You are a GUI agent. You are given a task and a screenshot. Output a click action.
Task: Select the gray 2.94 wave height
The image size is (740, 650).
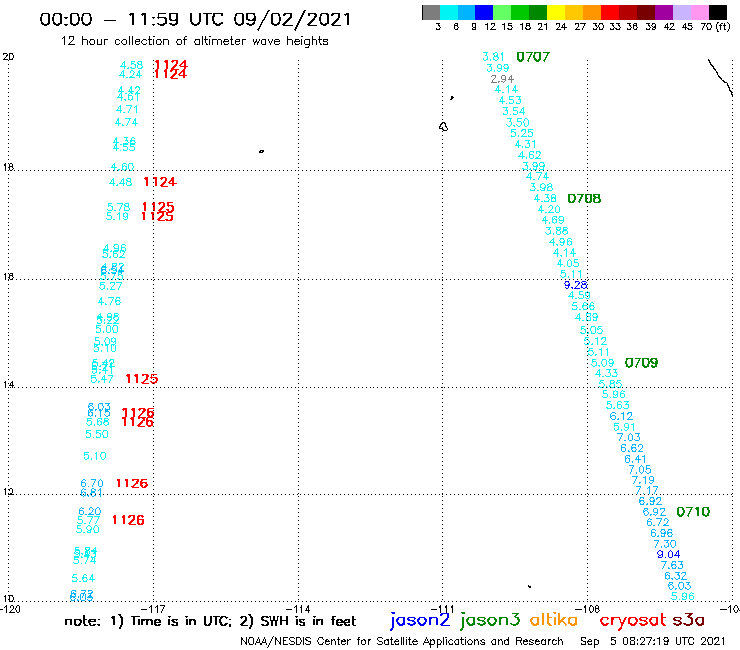pyautogui.click(x=502, y=79)
